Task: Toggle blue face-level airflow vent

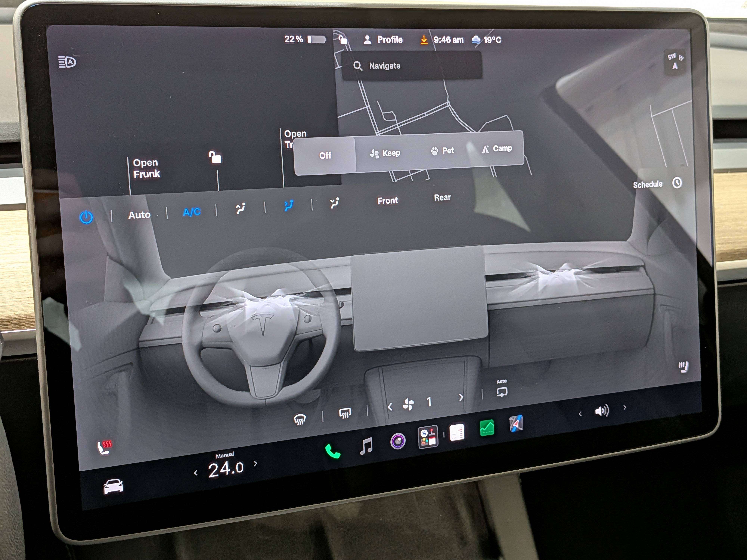Action: [288, 205]
